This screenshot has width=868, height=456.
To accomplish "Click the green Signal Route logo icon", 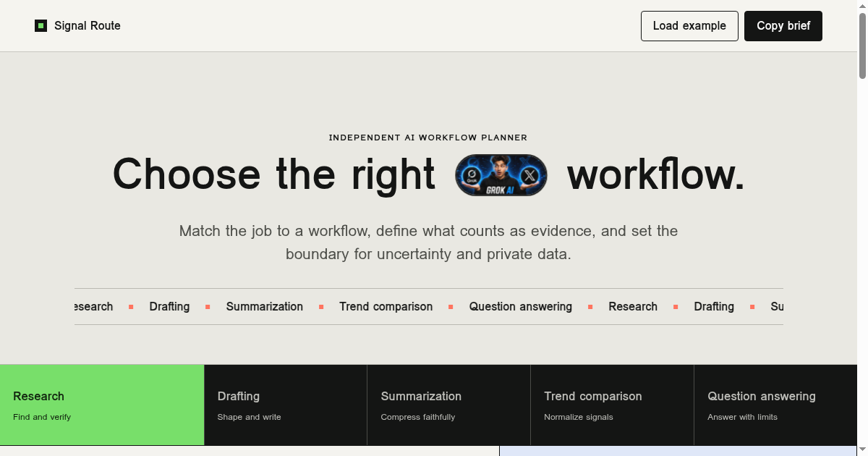I will [x=41, y=26].
